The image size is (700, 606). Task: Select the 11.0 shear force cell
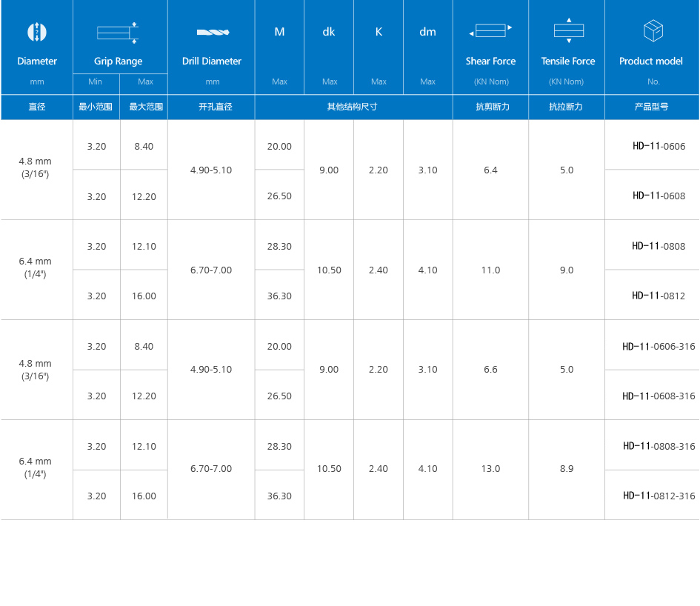(x=490, y=270)
